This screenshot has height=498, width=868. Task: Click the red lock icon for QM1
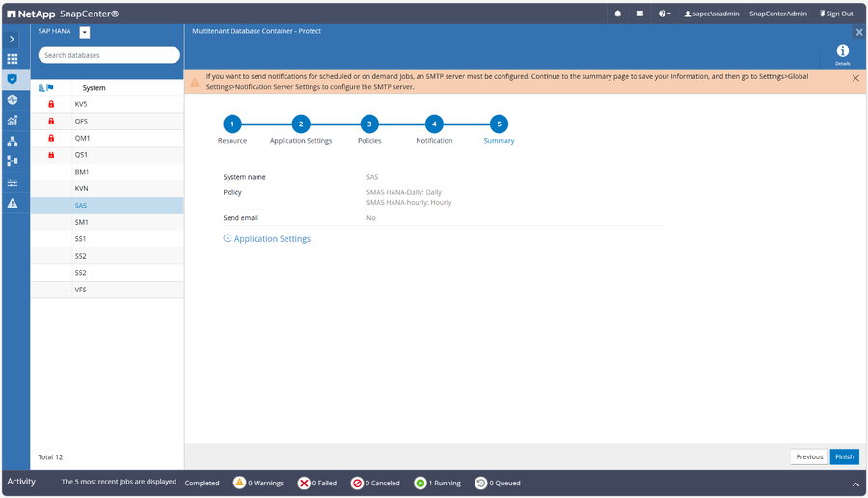(51, 138)
